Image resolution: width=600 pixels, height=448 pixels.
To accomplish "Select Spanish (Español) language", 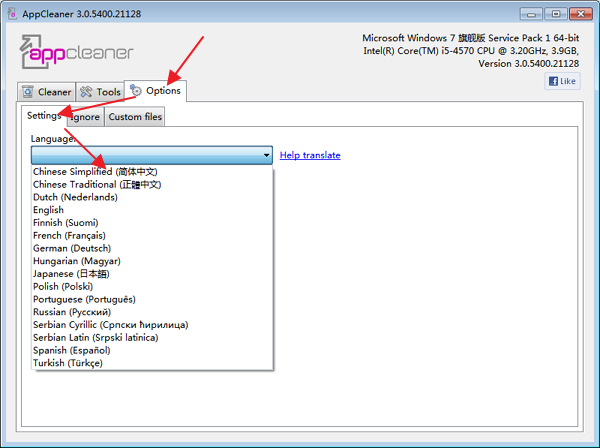I will coord(152,350).
